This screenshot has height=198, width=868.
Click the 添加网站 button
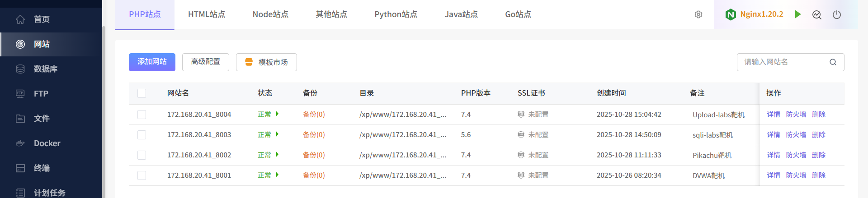(152, 62)
